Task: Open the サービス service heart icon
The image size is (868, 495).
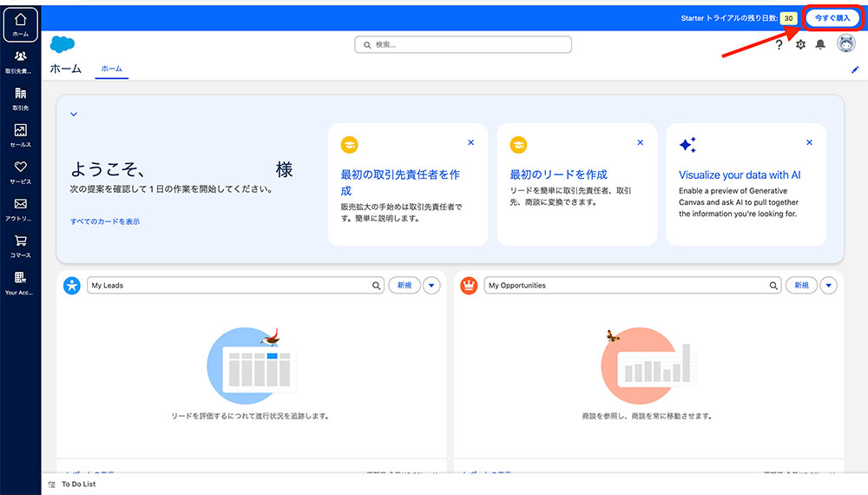Action: click(x=20, y=171)
